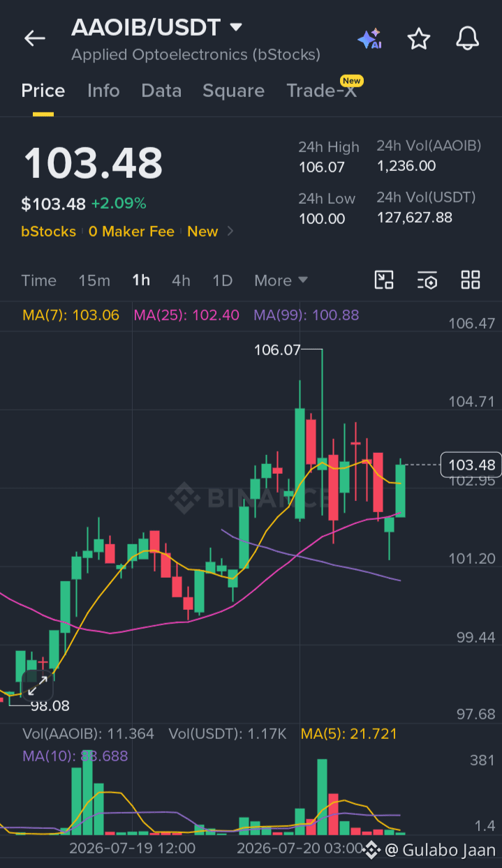The height and width of the screenshot is (868, 502).
Task: Add AAOIB/USDT to favorites with star
Action: coord(418,38)
